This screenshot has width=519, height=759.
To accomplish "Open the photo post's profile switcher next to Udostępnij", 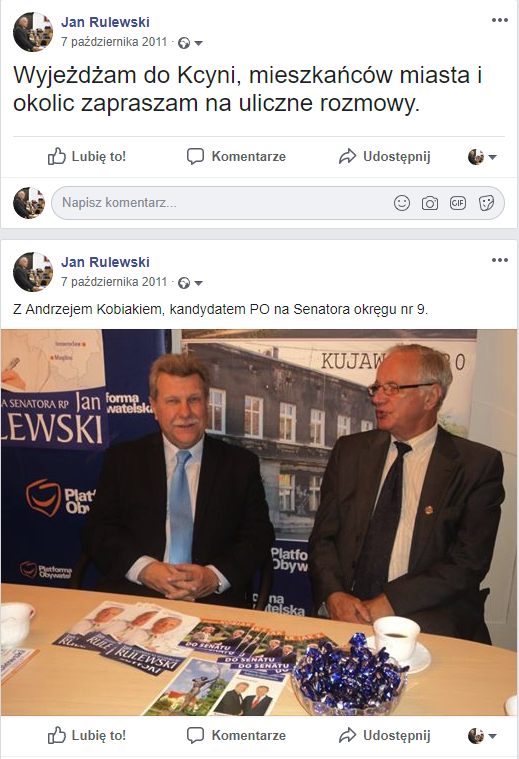I will pyautogui.click(x=482, y=736).
